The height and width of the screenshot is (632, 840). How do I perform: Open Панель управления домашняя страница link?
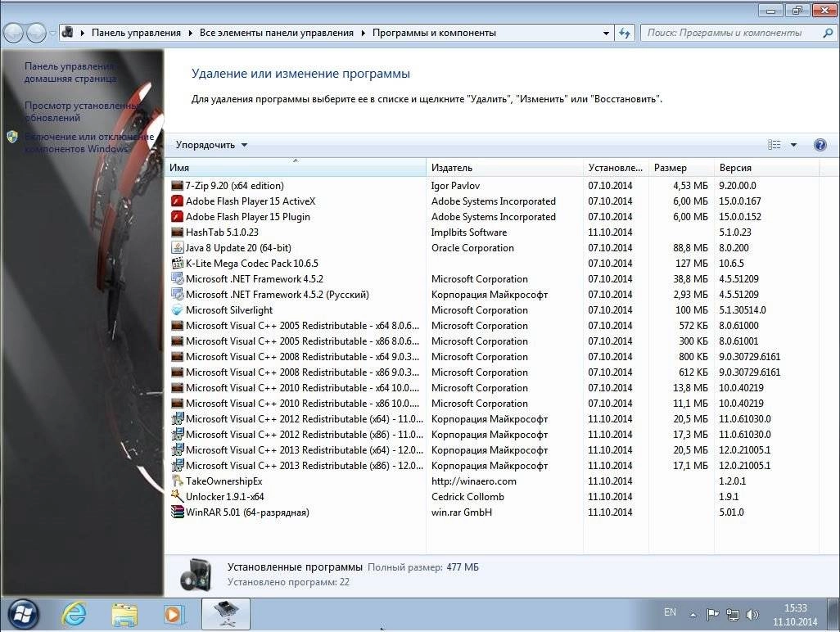point(70,72)
